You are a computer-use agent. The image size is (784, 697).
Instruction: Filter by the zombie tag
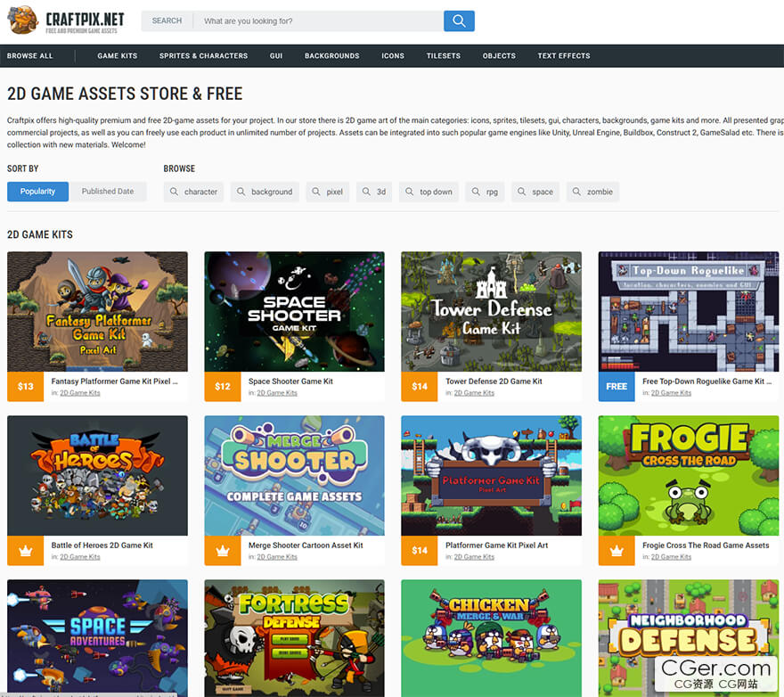coord(592,192)
